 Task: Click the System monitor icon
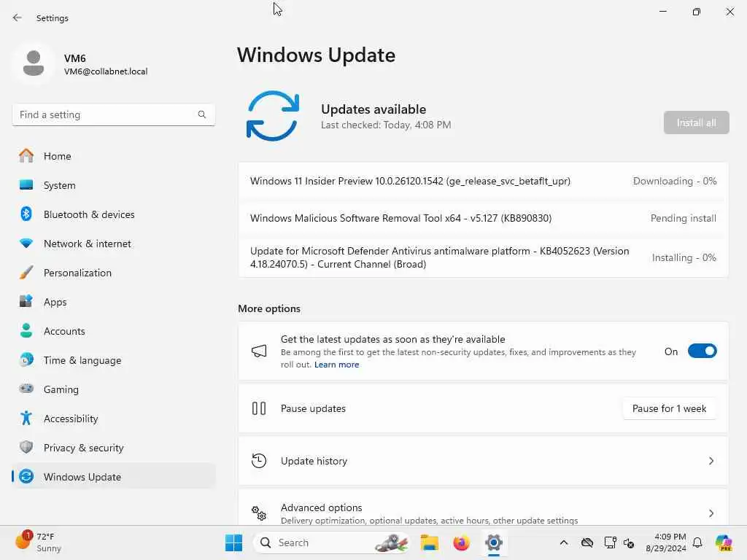coord(26,184)
